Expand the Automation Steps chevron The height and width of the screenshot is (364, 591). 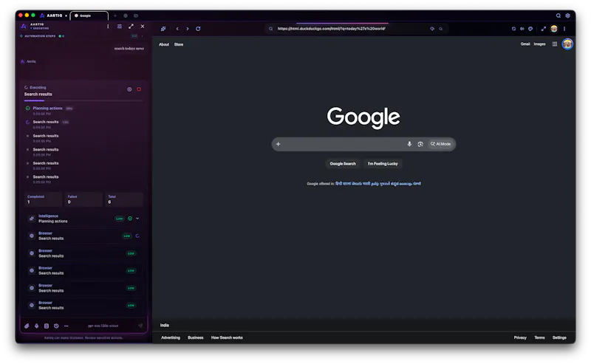pyautogui.click(x=142, y=36)
